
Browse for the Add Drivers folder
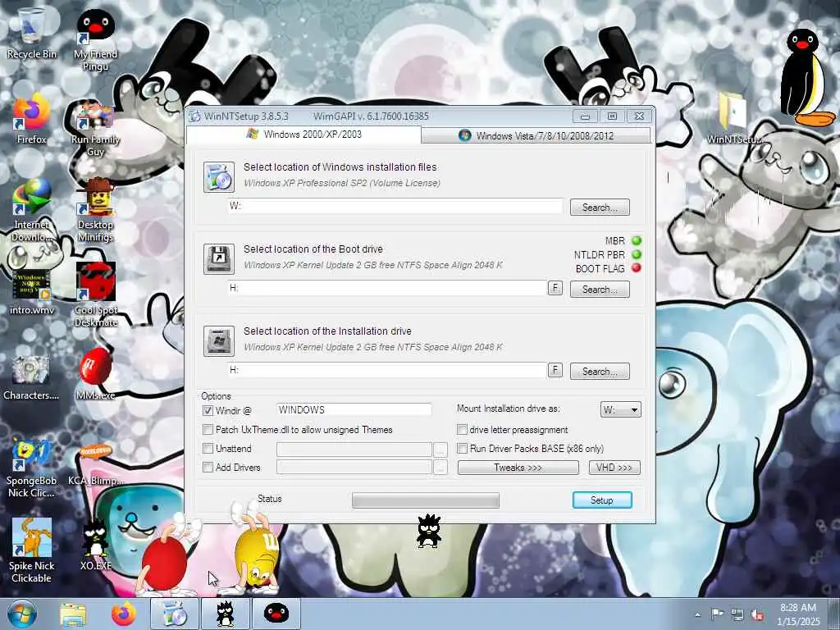(x=440, y=468)
